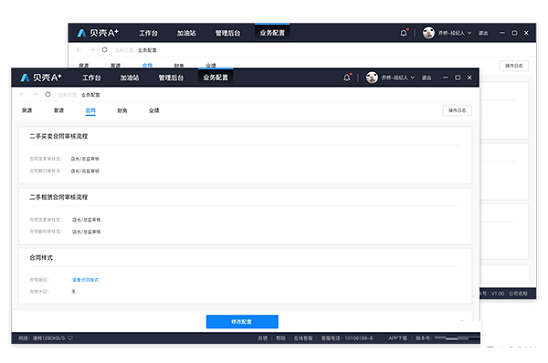Switch to the 业绩 tab
The height and width of the screenshot is (363, 548).
[x=154, y=110]
